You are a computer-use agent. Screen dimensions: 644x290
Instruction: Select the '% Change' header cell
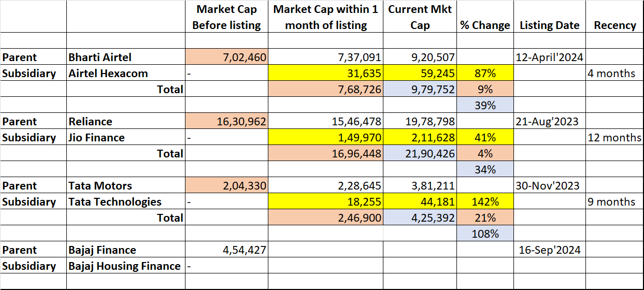point(484,25)
